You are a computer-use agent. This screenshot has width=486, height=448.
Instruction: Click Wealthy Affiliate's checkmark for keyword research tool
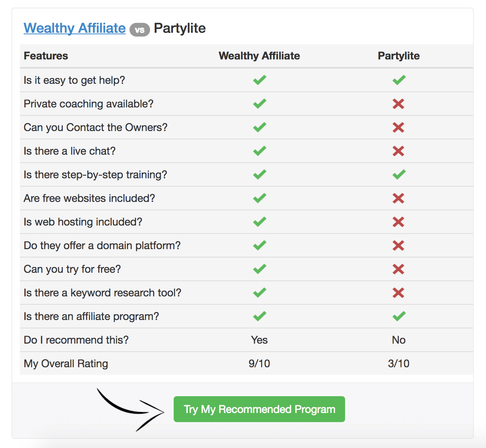click(260, 293)
